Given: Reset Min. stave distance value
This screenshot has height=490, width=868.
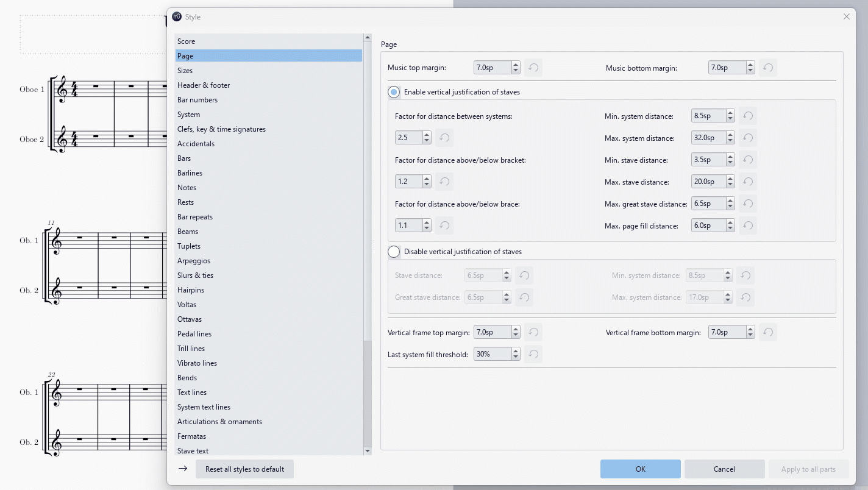Looking at the screenshot, I should click(748, 160).
